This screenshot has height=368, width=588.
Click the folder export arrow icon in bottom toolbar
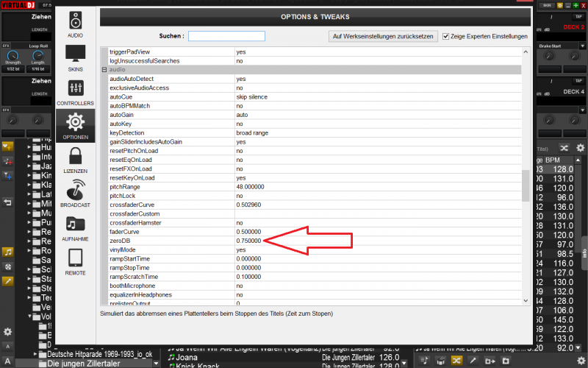(x=490, y=361)
